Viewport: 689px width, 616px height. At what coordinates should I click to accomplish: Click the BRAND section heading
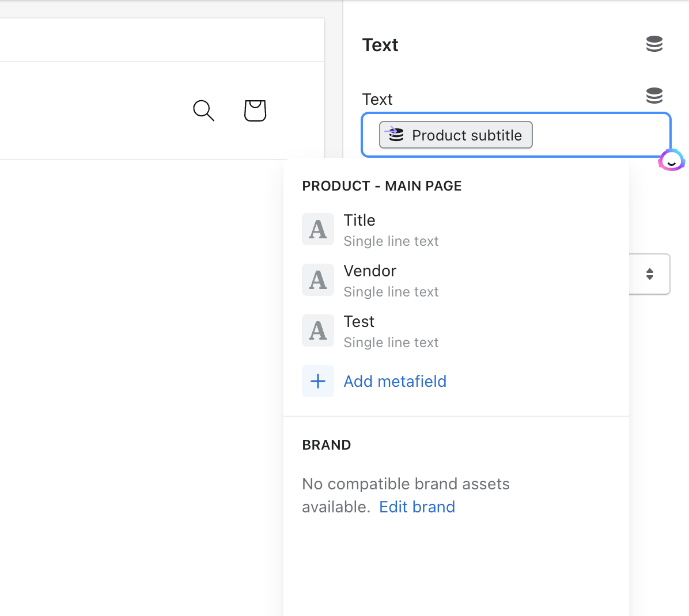click(326, 444)
